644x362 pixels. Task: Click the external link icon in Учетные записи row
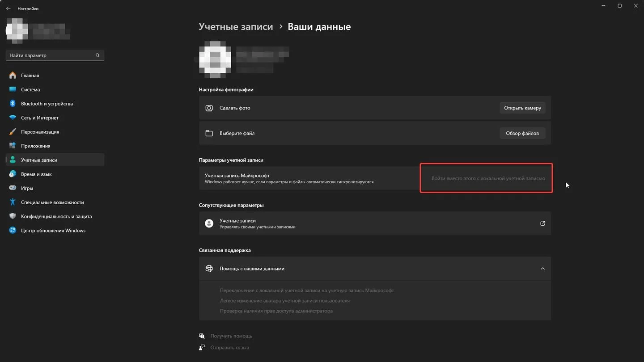point(542,223)
